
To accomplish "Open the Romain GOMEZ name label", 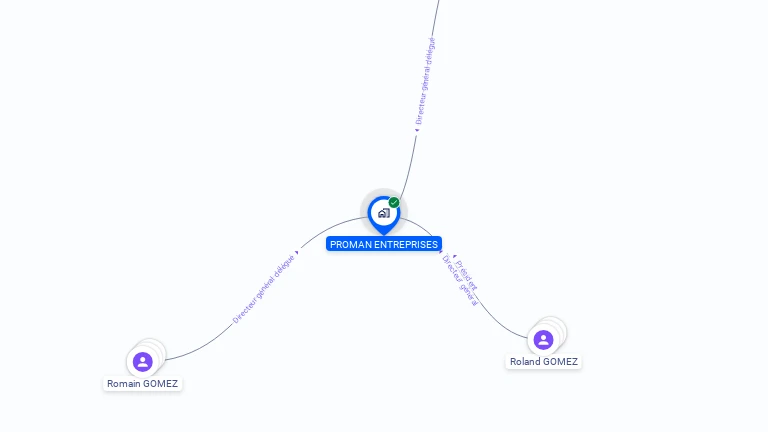I will [x=143, y=384].
